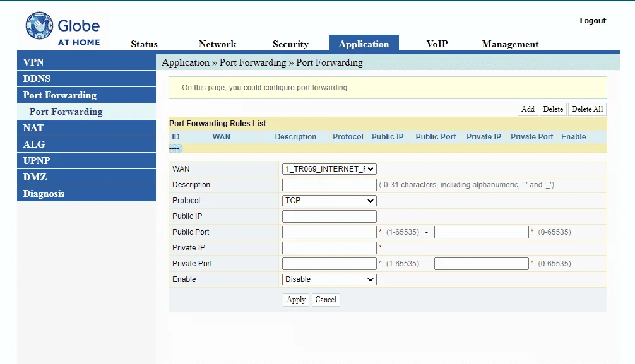
Task: Expand the WAN connection dropdown
Action: pos(329,169)
